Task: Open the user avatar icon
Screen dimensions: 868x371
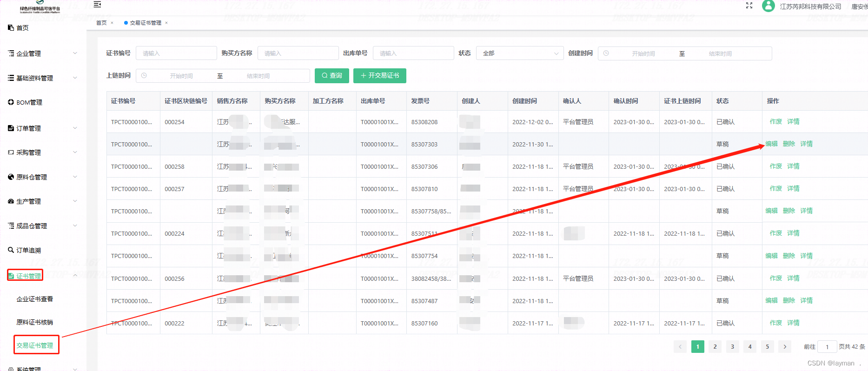Action: pyautogui.click(x=769, y=6)
